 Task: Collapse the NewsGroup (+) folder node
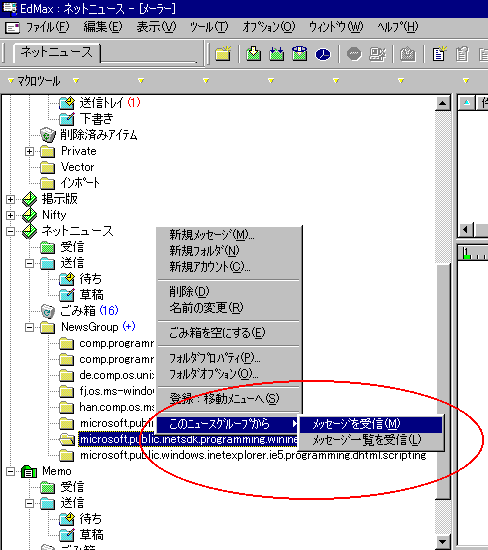(x=29, y=328)
